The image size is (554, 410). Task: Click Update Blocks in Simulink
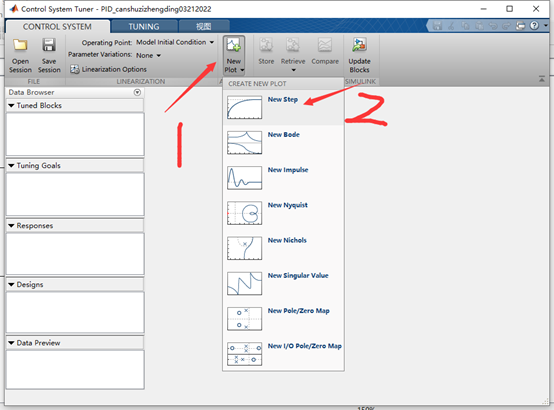click(359, 55)
